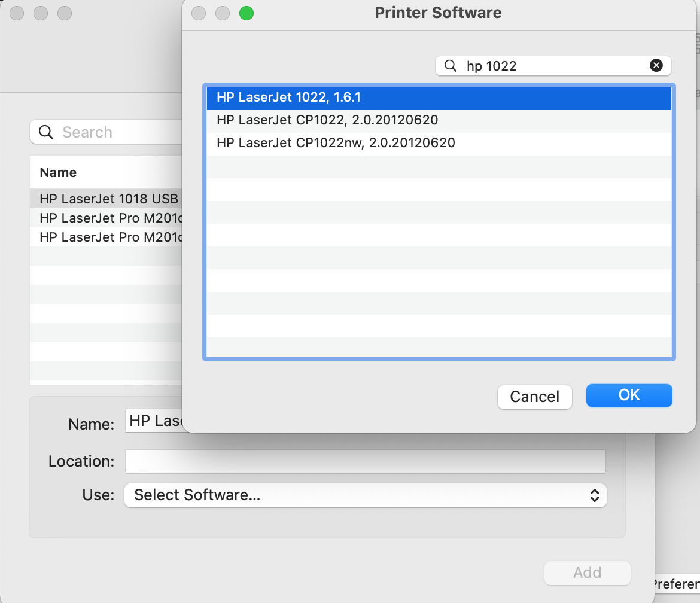Click the hp 1022 search field
This screenshot has width=700, height=603.
coord(553,66)
